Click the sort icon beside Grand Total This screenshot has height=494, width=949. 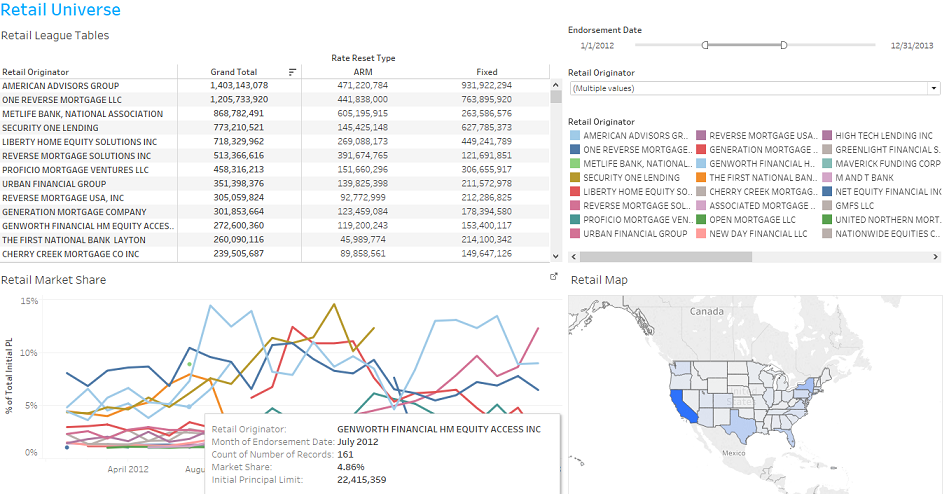click(292, 72)
